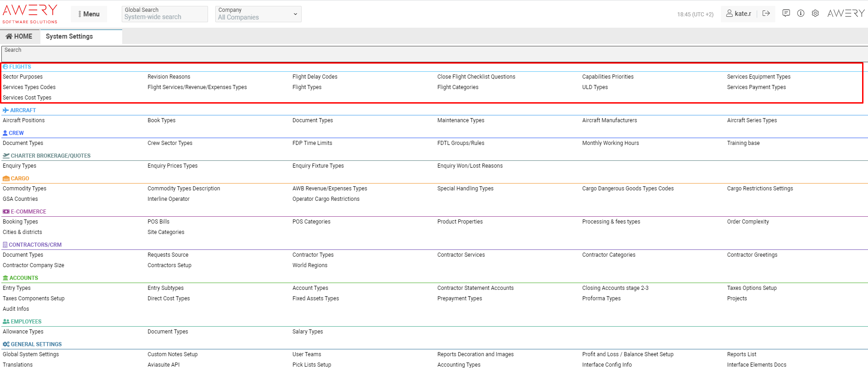Open Global System Settings
The height and width of the screenshot is (368, 868).
tap(31, 354)
